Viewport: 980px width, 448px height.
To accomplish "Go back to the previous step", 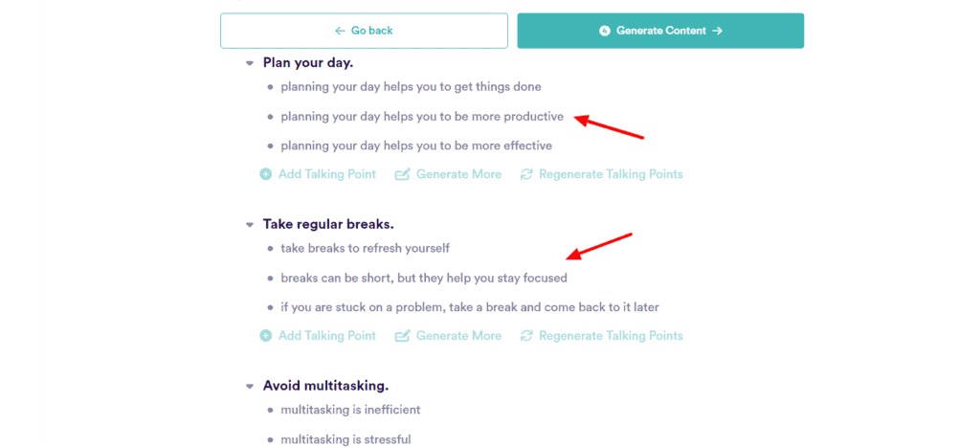I will (365, 31).
